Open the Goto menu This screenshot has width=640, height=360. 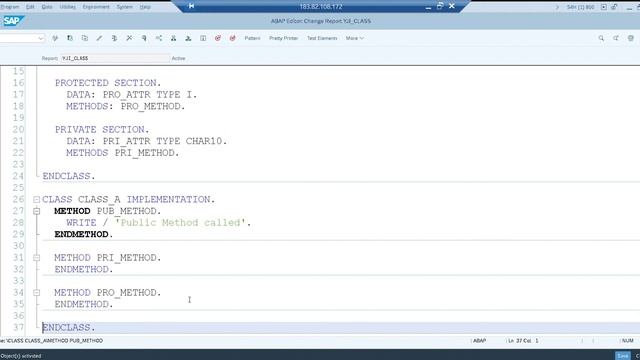tap(47, 7)
